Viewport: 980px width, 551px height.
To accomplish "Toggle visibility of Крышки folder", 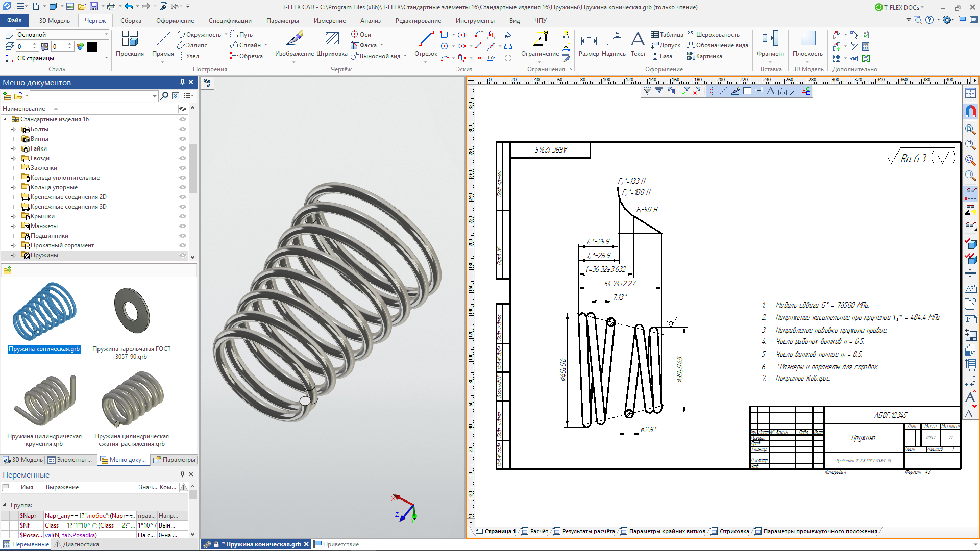I will pos(182,216).
